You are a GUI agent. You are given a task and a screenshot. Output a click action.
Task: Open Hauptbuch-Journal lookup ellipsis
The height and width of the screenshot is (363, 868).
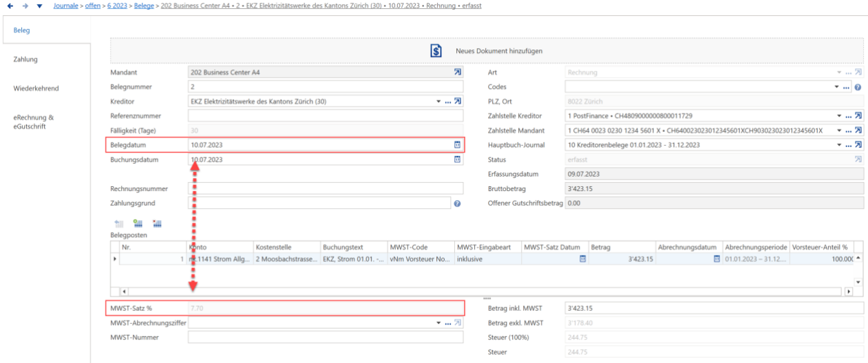[x=848, y=145]
